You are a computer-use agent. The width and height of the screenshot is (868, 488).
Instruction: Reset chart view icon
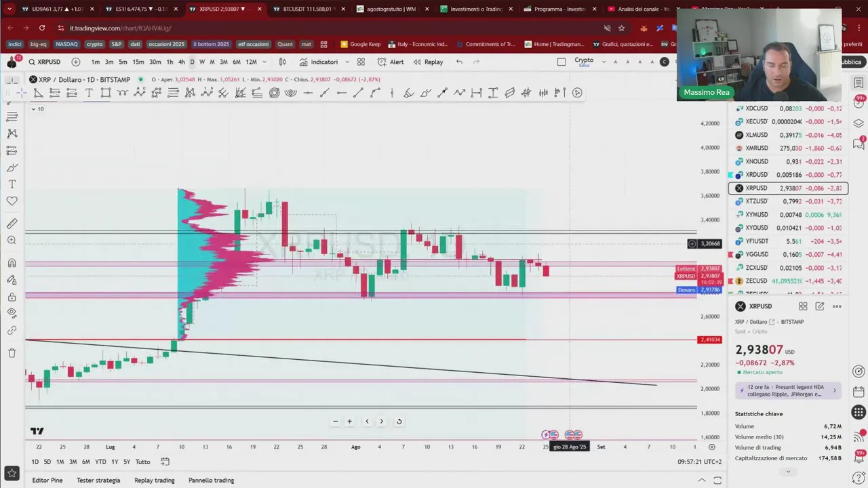(399, 422)
